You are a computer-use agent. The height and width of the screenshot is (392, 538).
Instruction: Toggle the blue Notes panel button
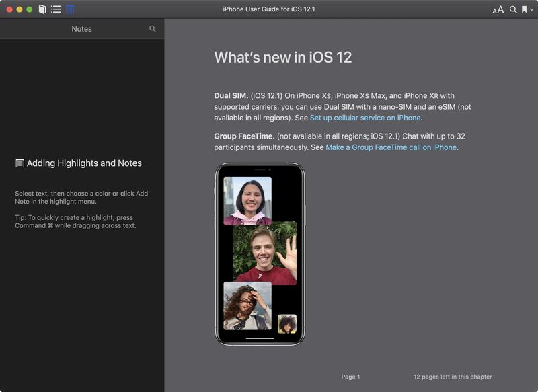click(x=70, y=9)
